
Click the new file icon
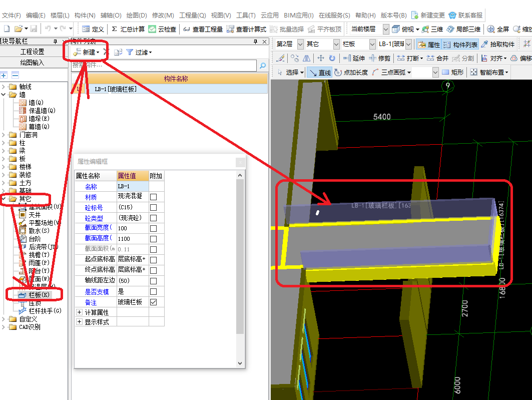click(x=7, y=29)
